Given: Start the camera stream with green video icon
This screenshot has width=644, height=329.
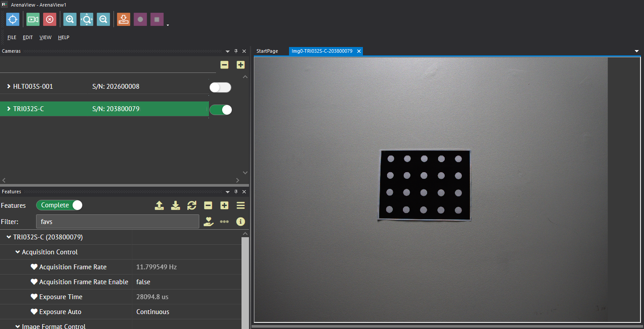Looking at the screenshot, I should (33, 19).
